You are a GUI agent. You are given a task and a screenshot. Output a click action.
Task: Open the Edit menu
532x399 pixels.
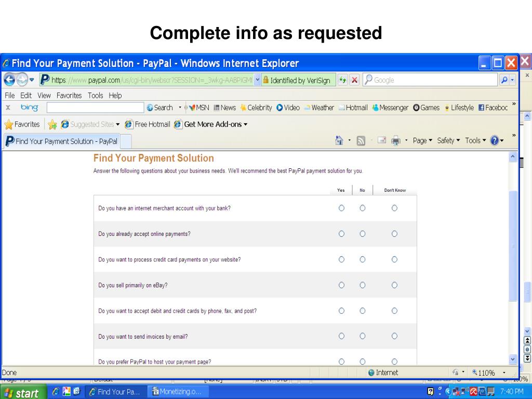click(x=26, y=96)
